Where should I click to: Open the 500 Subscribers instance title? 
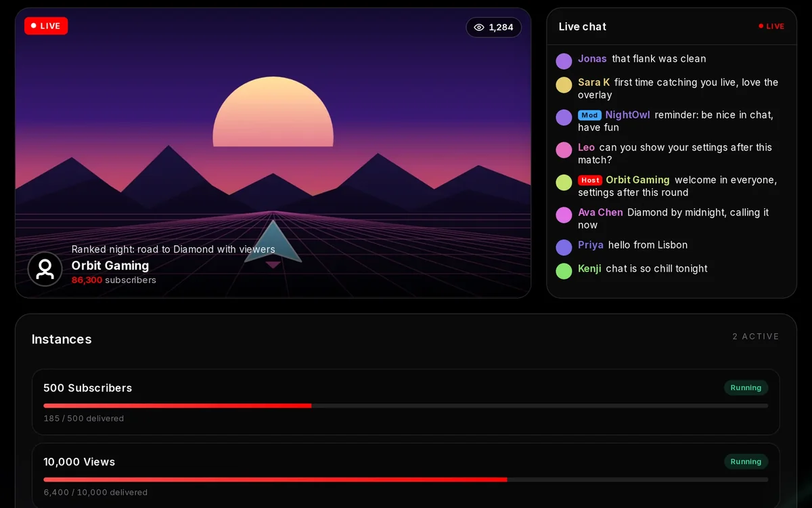coord(88,388)
